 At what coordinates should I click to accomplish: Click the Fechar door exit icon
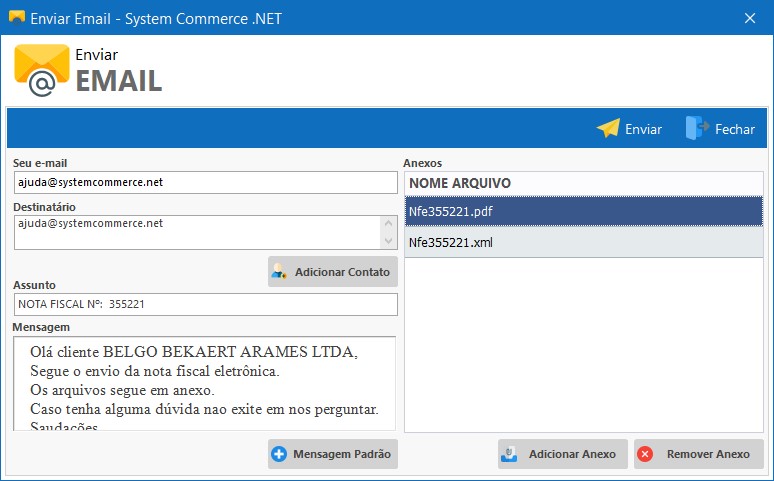[x=697, y=128]
